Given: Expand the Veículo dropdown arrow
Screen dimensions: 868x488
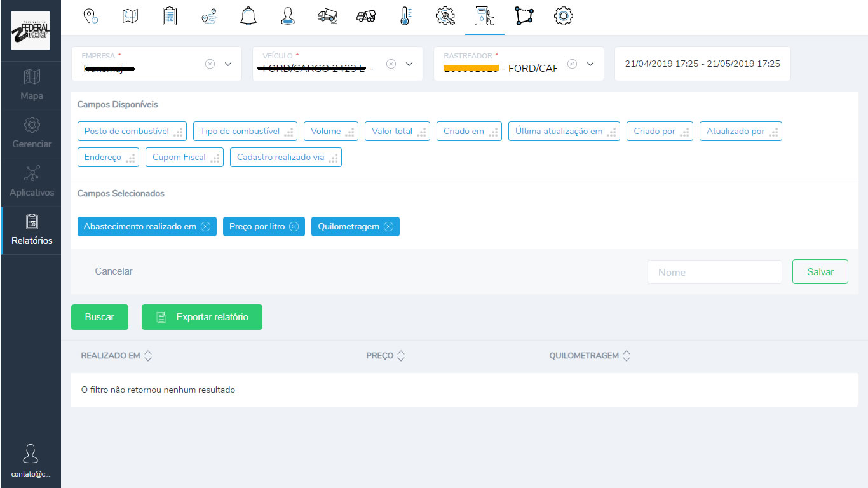Looking at the screenshot, I should 409,64.
